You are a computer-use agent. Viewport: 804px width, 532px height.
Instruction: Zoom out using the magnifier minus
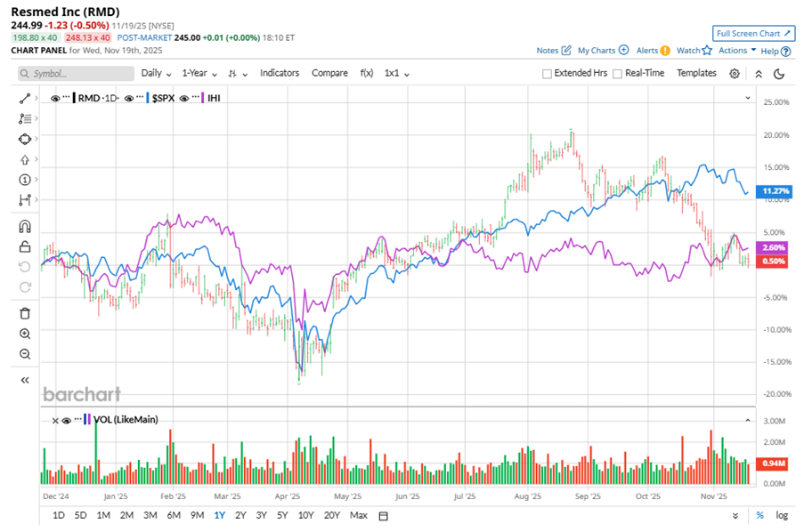click(25, 354)
